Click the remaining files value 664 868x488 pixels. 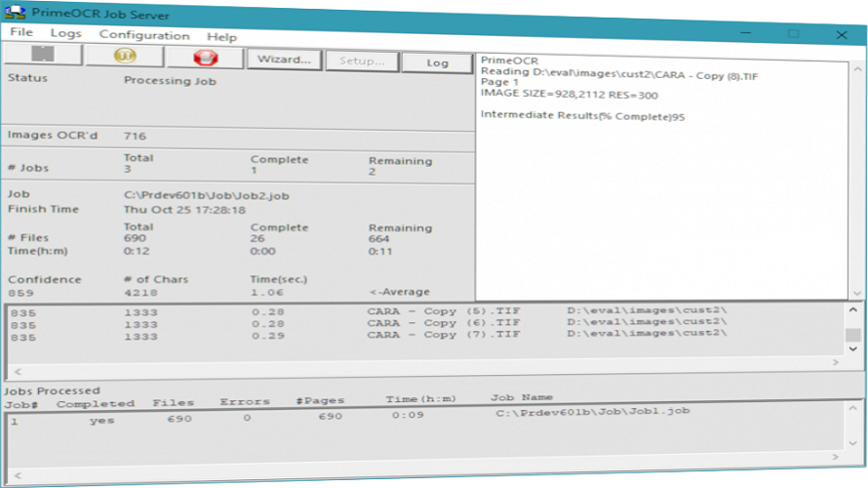click(379, 239)
